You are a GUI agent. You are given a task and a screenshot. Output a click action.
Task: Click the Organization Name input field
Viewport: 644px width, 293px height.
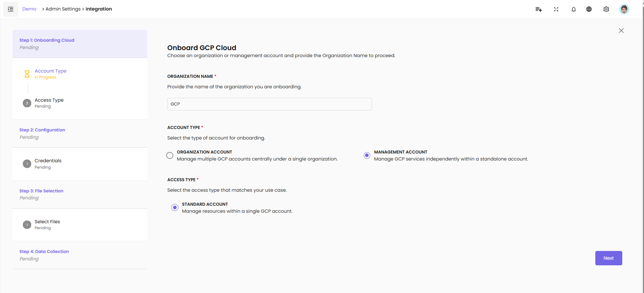(x=269, y=104)
